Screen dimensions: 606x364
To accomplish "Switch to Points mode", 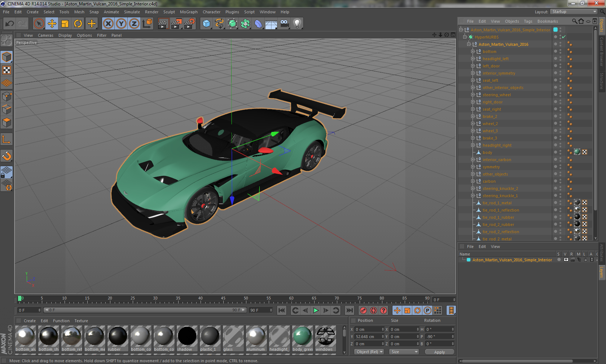I will pyautogui.click(x=7, y=96).
